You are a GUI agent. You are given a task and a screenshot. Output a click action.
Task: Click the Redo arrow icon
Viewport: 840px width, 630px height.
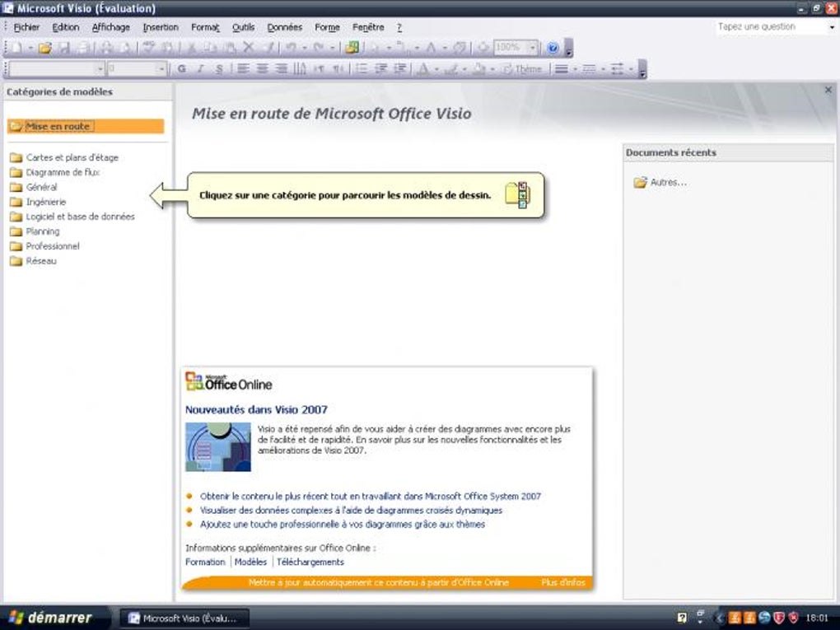pyautogui.click(x=320, y=48)
